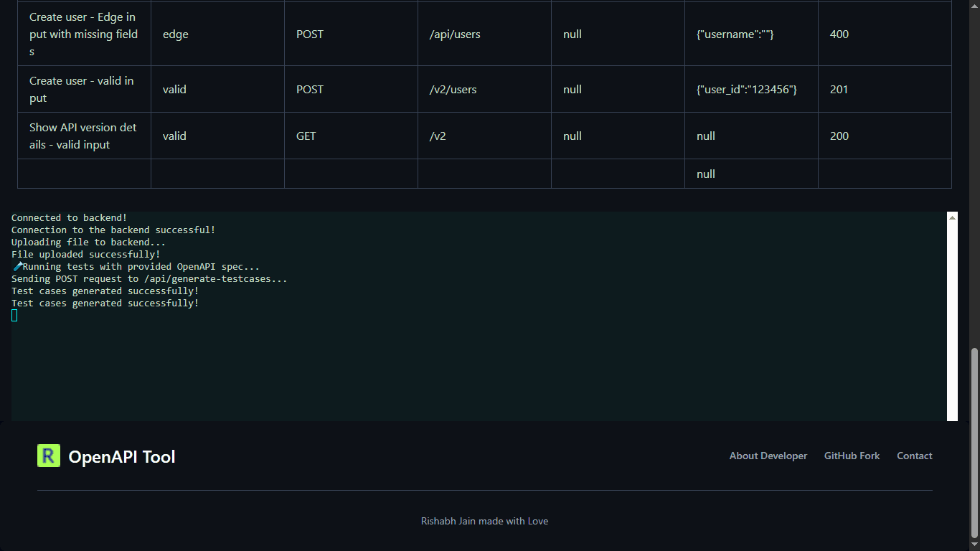Select the GET method cell
The image size is (980, 551).
click(352, 136)
